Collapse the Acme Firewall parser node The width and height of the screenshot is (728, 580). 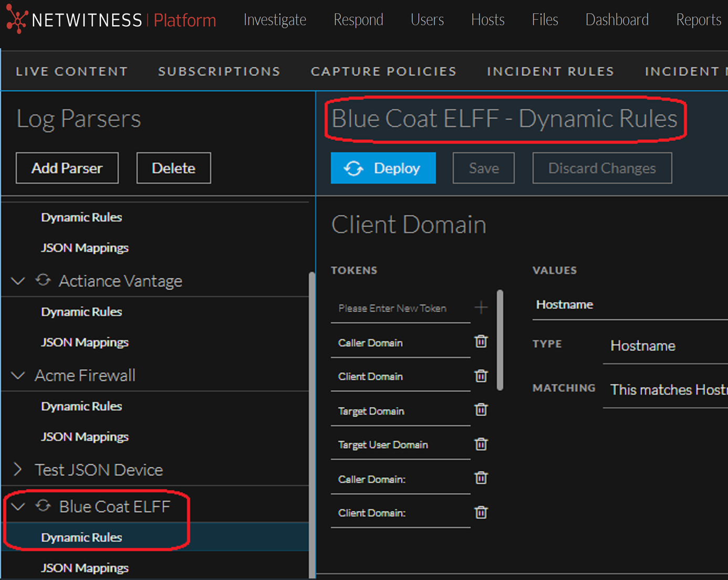18,375
